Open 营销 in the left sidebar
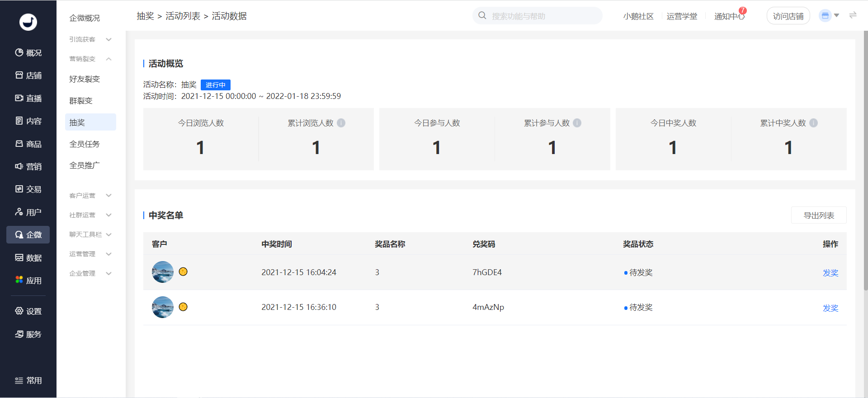The image size is (868, 398). tap(28, 166)
